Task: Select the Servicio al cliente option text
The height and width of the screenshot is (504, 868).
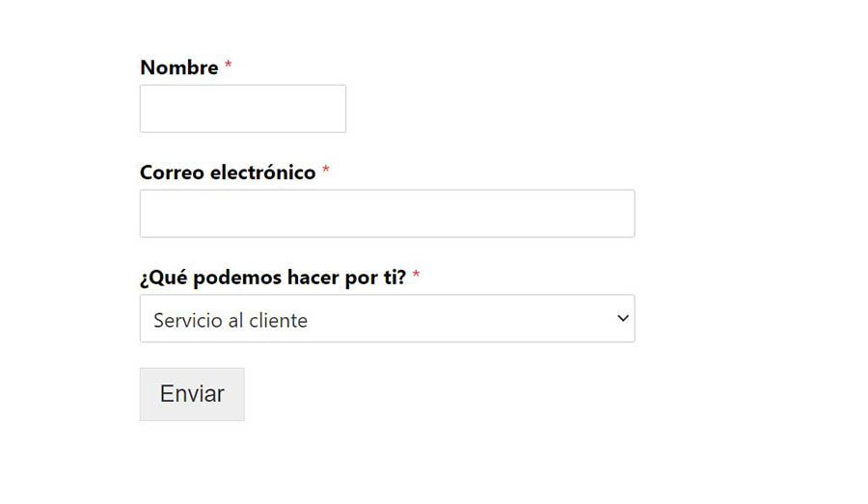Action: coord(231,320)
